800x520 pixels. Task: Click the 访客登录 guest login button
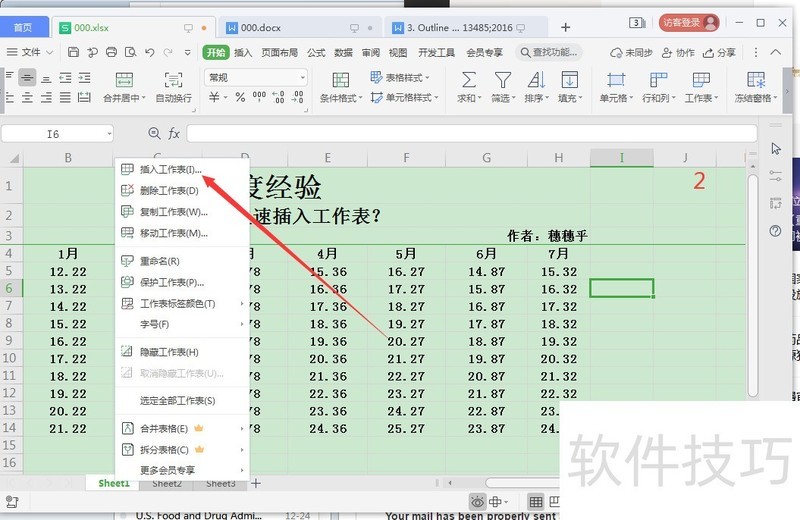coord(689,22)
